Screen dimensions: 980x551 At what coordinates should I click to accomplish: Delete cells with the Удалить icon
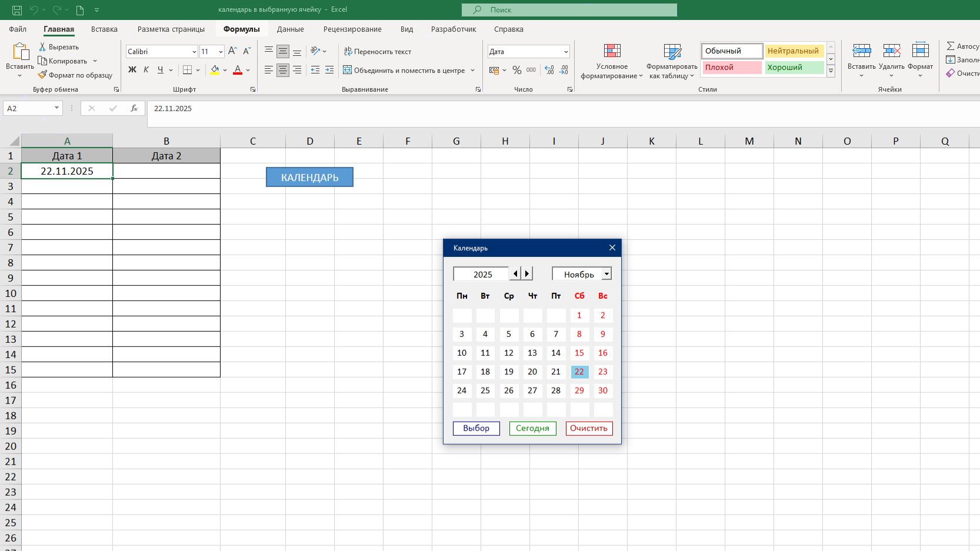tap(892, 51)
